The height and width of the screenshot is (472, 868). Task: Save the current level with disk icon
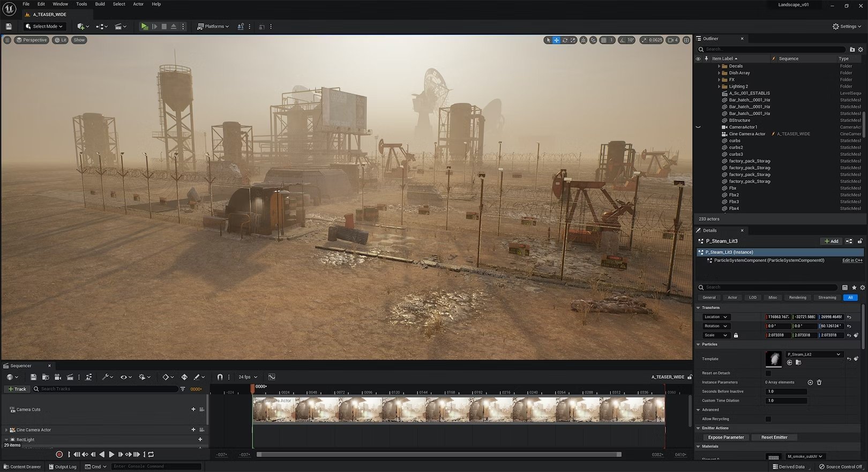[9, 26]
